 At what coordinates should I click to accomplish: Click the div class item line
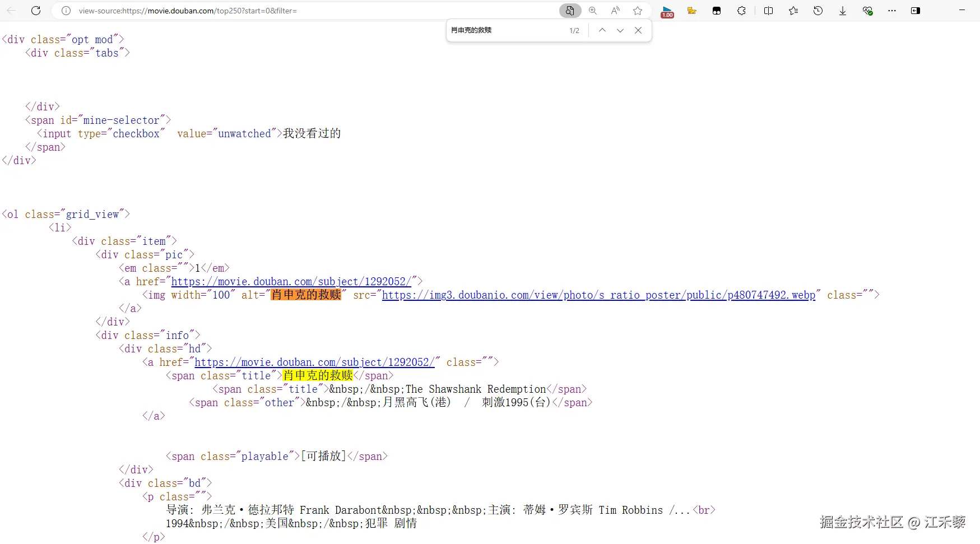point(124,241)
